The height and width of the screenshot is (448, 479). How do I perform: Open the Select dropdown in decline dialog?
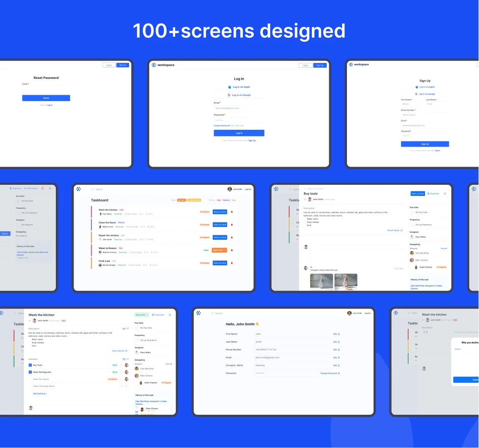(466, 349)
